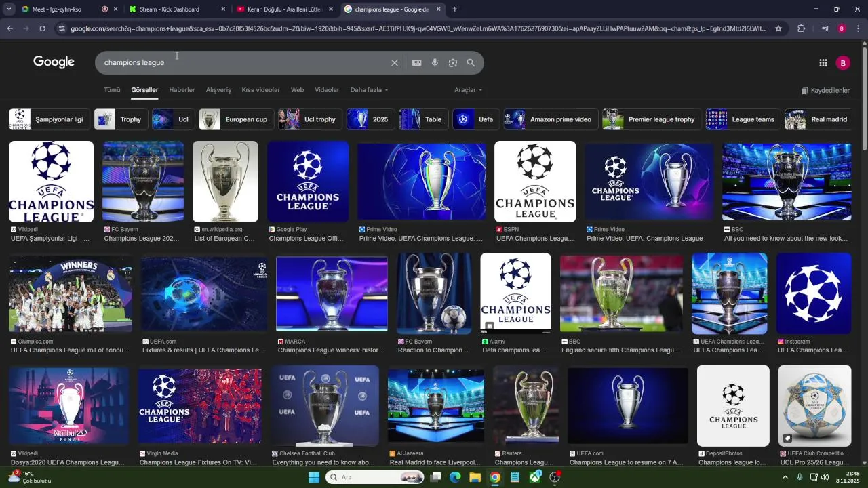Screen dimensions: 868x488
Task: Click the Chrome icon on the taskbar
Action: pyautogui.click(x=495, y=477)
